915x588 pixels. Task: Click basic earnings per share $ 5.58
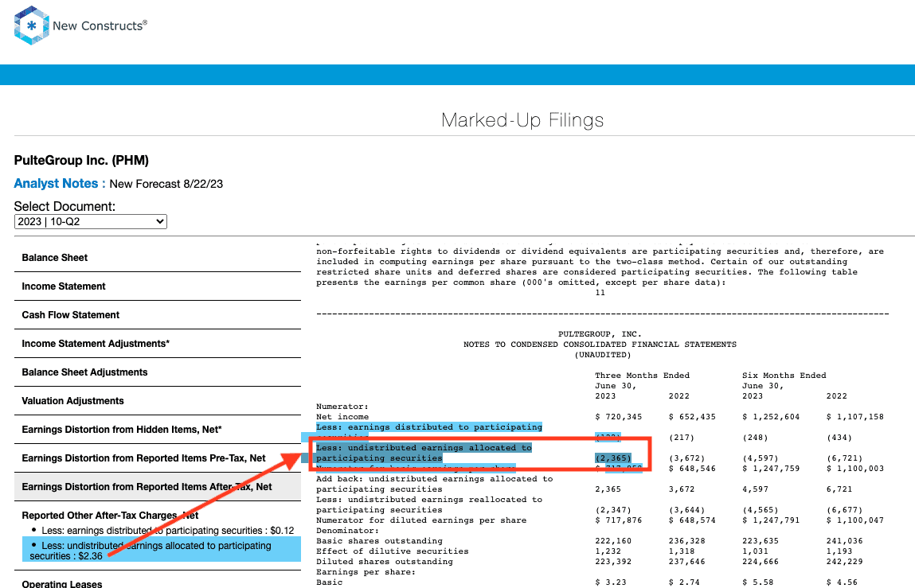(x=757, y=582)
